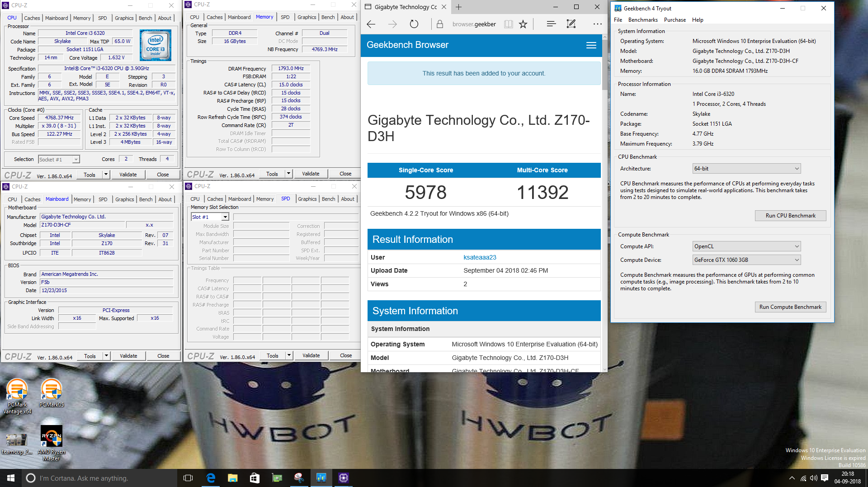Viewport: 868px width, 487px height.
Task: Open Microsoft Edge from taskbar
Action: [x=211, y=478]
